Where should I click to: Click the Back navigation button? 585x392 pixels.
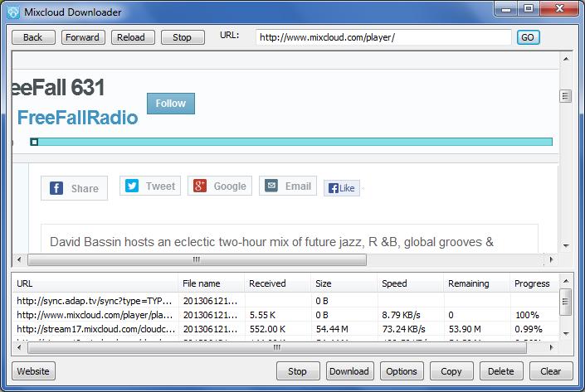point(33,37)
